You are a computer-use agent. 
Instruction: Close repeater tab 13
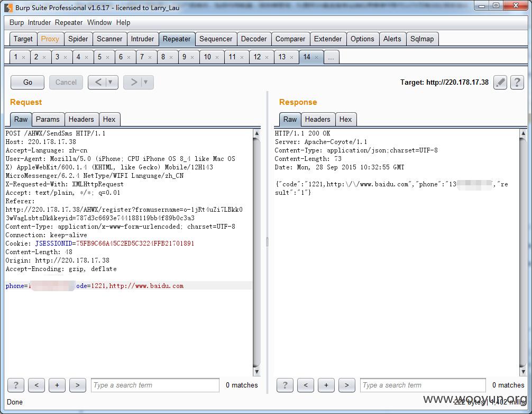point(291,57)
